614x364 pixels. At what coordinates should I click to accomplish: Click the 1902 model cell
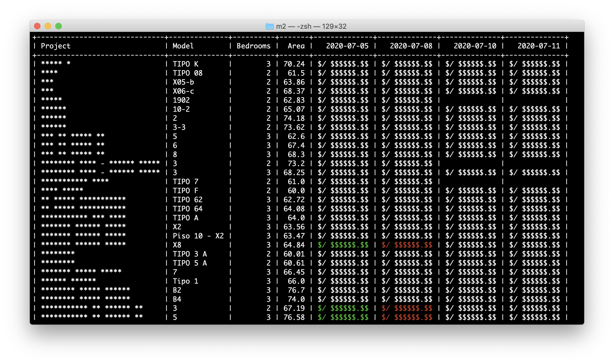pos(181,100)
